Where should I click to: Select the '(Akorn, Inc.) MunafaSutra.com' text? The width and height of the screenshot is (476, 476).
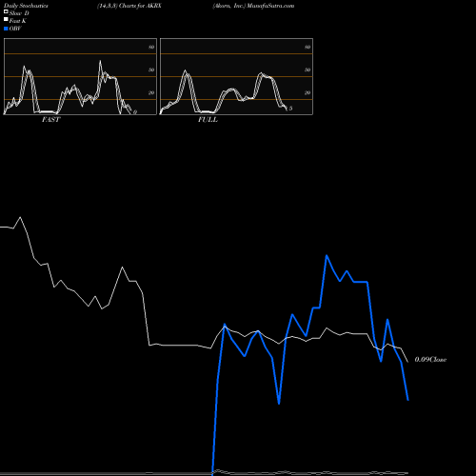point(253,6)
